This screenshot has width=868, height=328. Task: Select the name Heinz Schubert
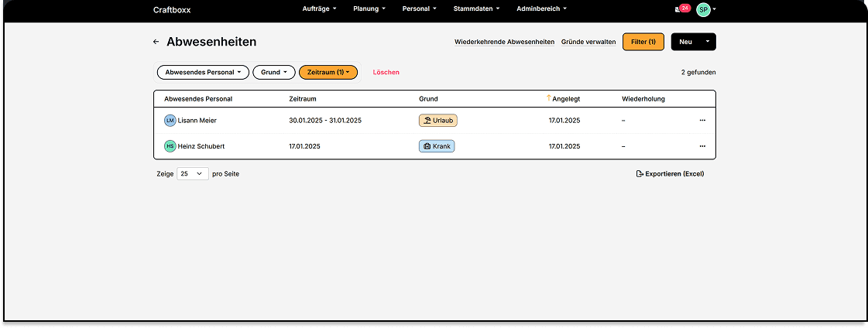pyautogui.click(x=201, y=146)
